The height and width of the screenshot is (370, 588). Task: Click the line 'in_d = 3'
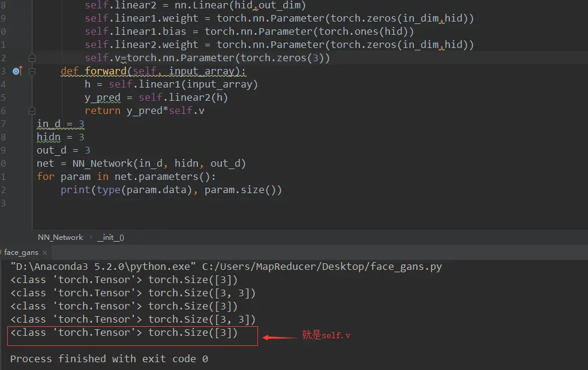point(61,124)
